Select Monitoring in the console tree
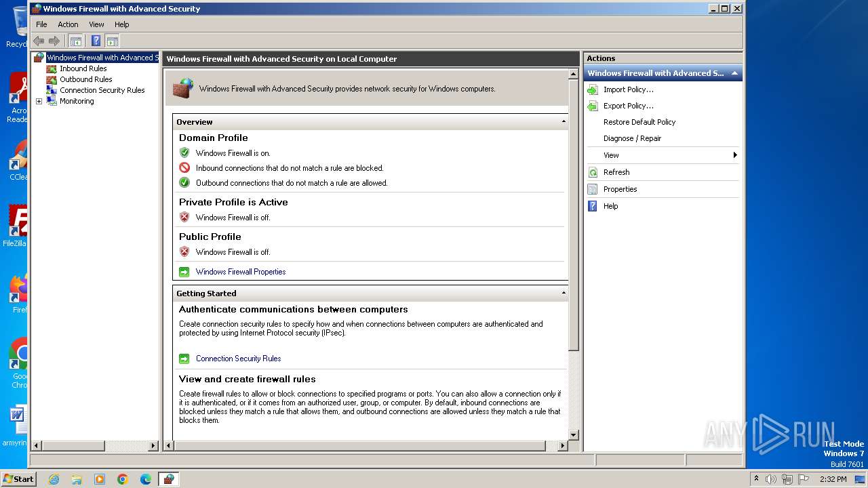 tap(77, 101)
